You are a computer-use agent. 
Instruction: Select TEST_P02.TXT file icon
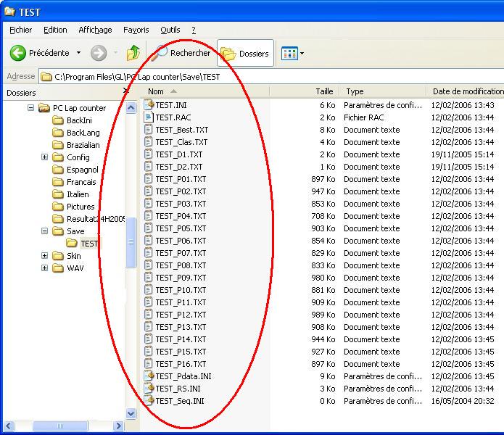pos(148,191)
